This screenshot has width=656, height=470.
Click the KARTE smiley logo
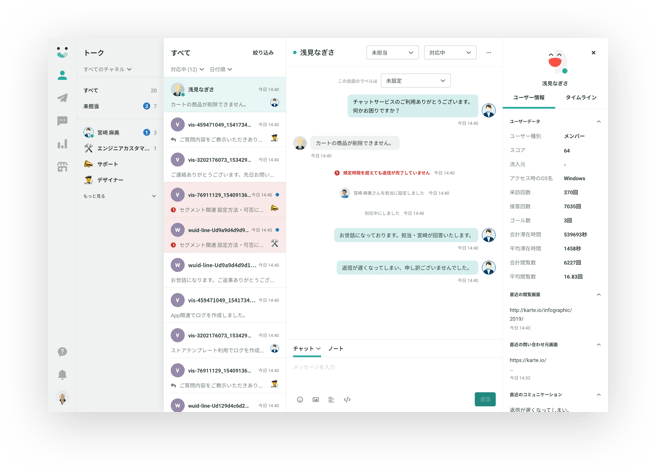(x=62, y=52)
